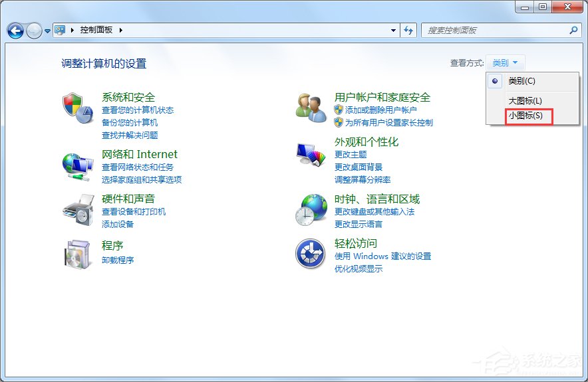Click the Programs disc box icon

point(77,254)
